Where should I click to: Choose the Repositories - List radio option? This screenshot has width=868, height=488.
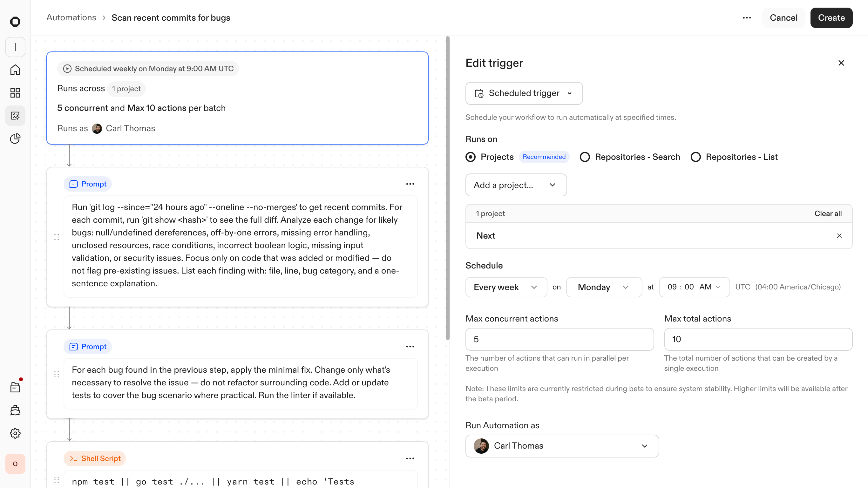(695, 157)
